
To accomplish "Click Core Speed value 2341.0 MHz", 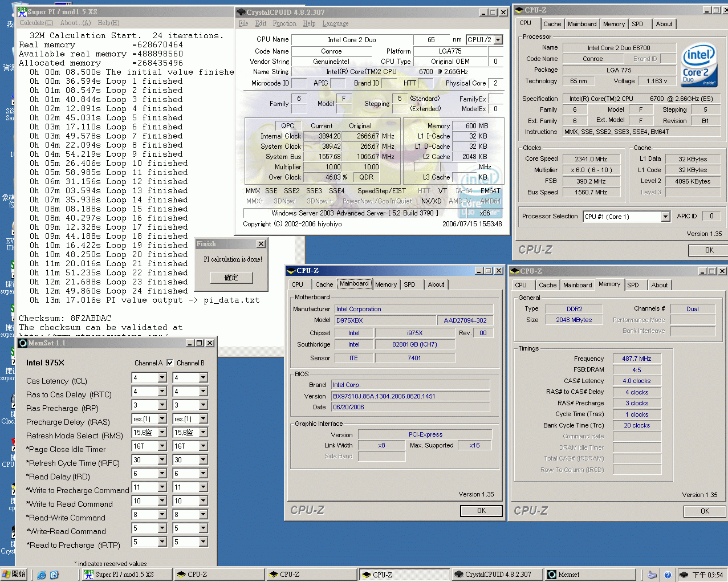I will pos(591,159).
